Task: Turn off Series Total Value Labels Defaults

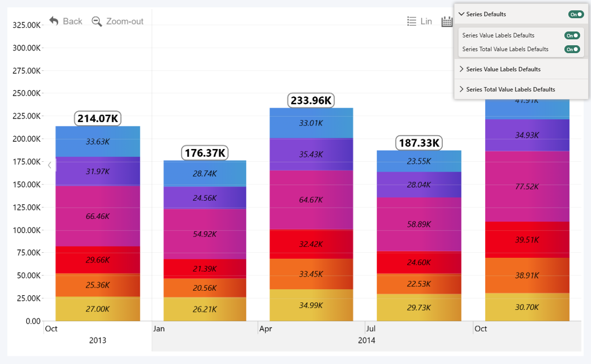Action: coord(572,49)
